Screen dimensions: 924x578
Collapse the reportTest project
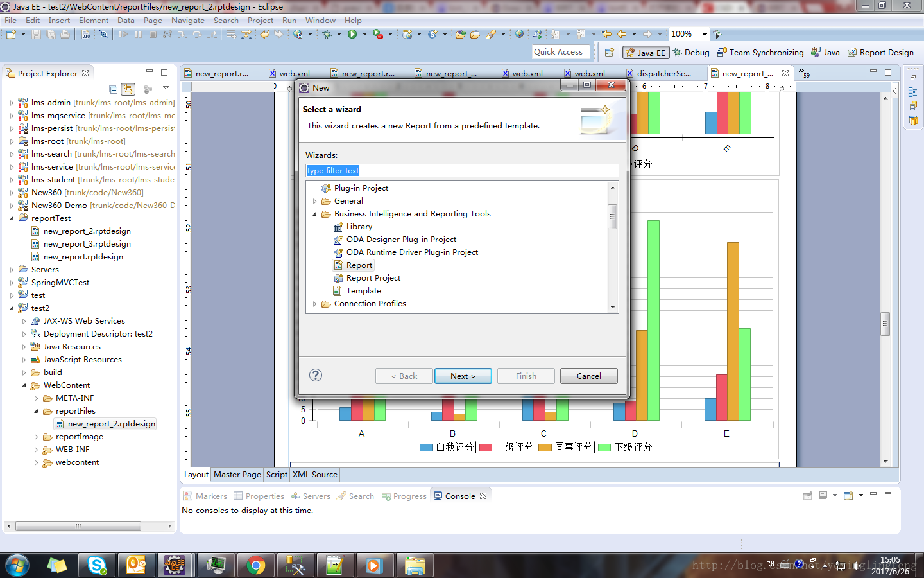coord(12,218)
